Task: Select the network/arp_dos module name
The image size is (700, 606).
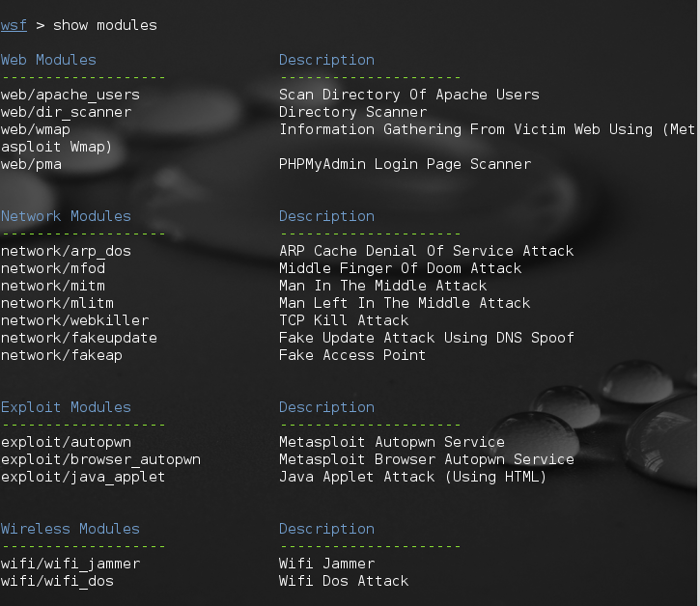Action: click(66, 251)
